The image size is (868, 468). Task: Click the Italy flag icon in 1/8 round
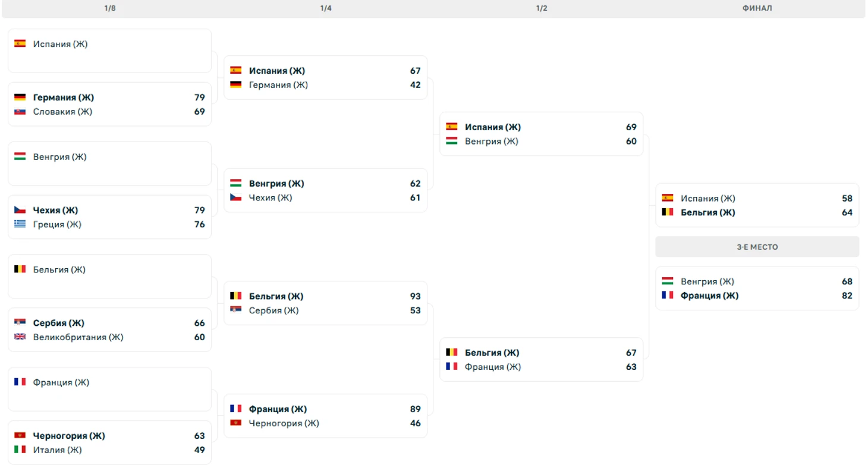click(x=20, y=450)
